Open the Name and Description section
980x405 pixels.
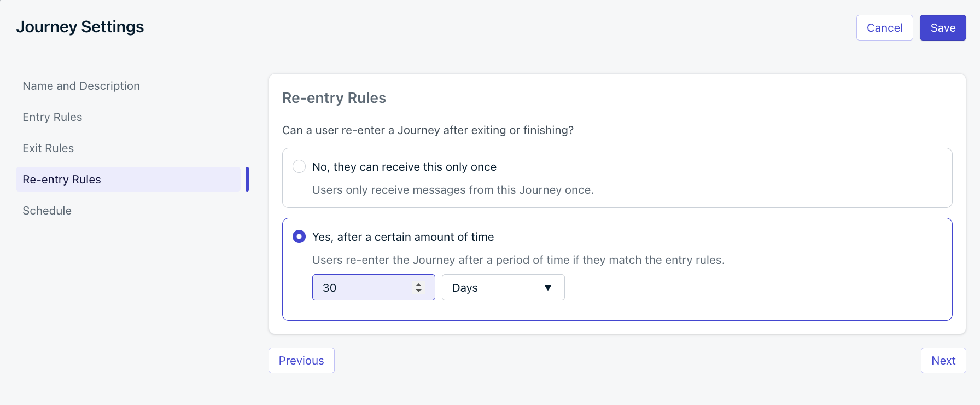tap(81, 86)
